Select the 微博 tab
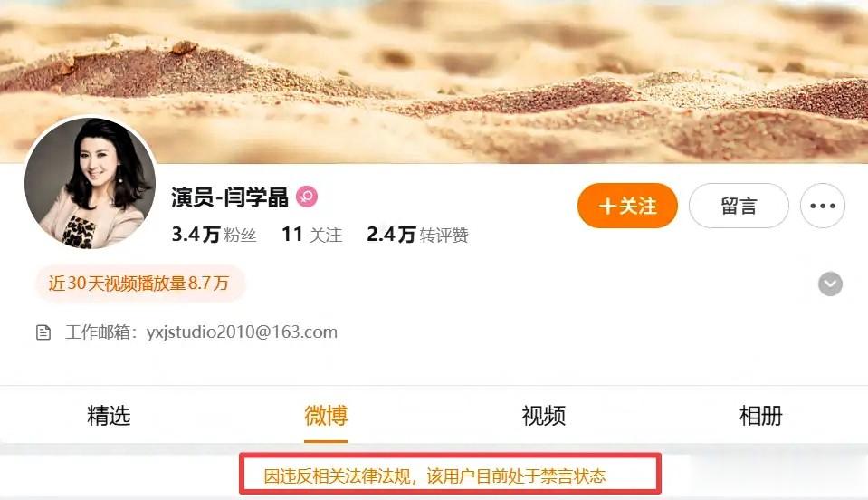The image size is (868, 500). 326,415
